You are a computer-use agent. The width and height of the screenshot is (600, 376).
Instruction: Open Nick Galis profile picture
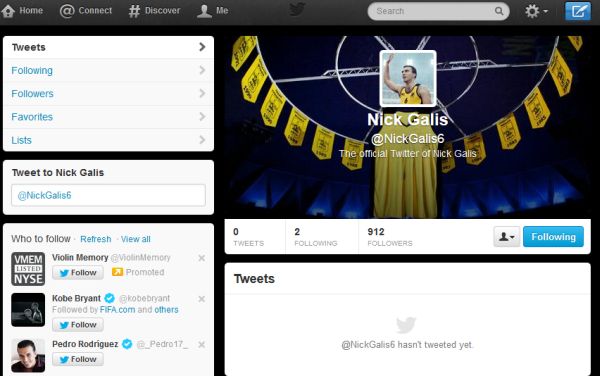(408, 78)
